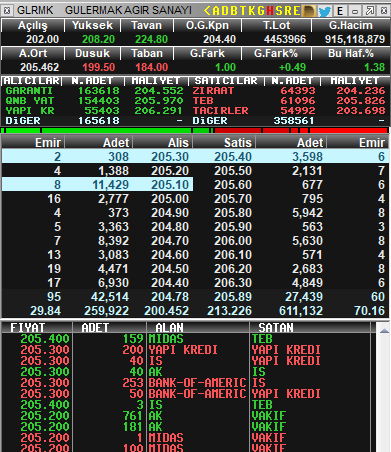Click the yellow letter A shortcut
This screenshot has width=391, height=452.
click(x=216, y=11)
